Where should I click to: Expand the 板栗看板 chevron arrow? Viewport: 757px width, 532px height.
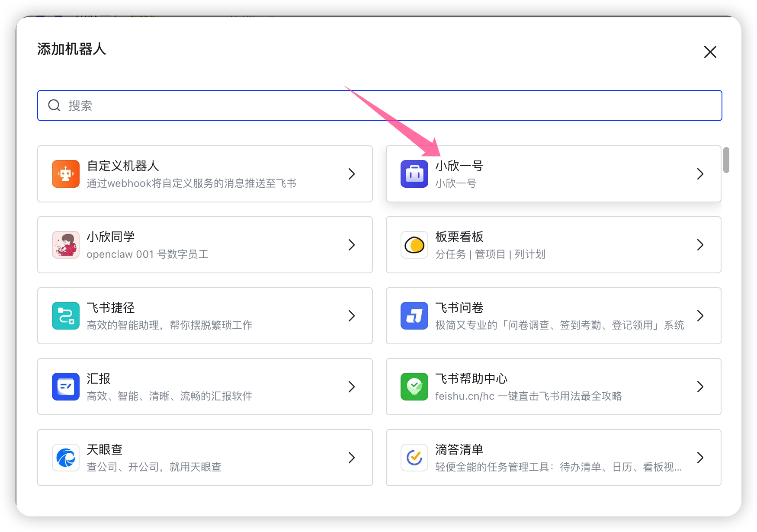pos(700,245)
